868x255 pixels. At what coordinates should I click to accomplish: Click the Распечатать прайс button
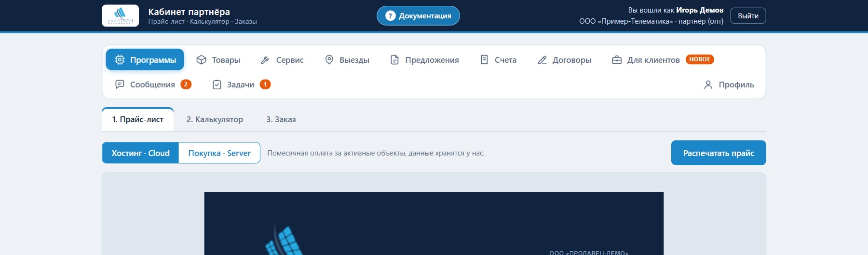[719, 153]
